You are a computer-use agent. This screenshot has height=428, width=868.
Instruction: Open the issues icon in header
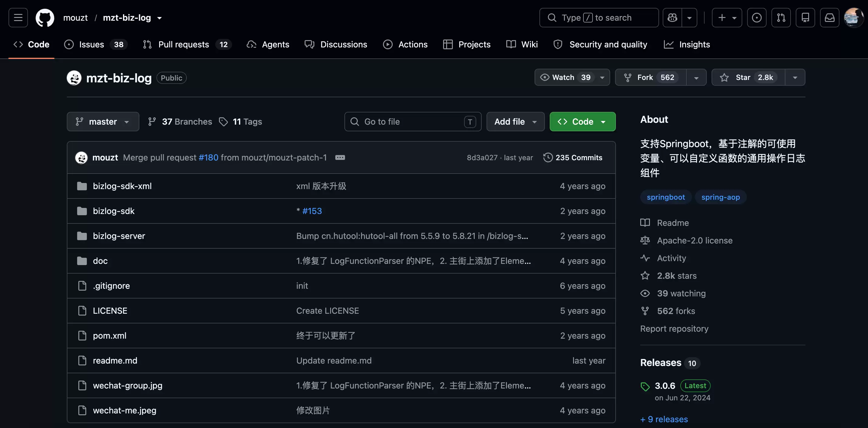[x=757, y=18]
